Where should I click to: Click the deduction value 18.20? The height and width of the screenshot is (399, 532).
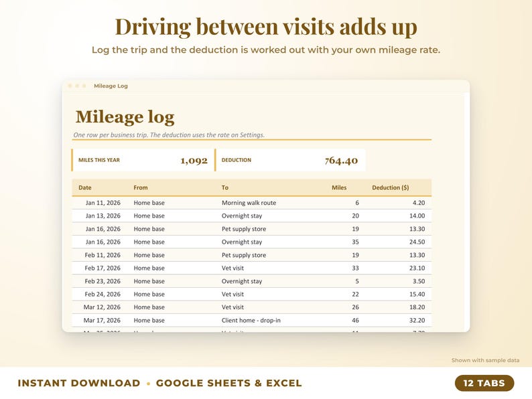pos(417,307)
